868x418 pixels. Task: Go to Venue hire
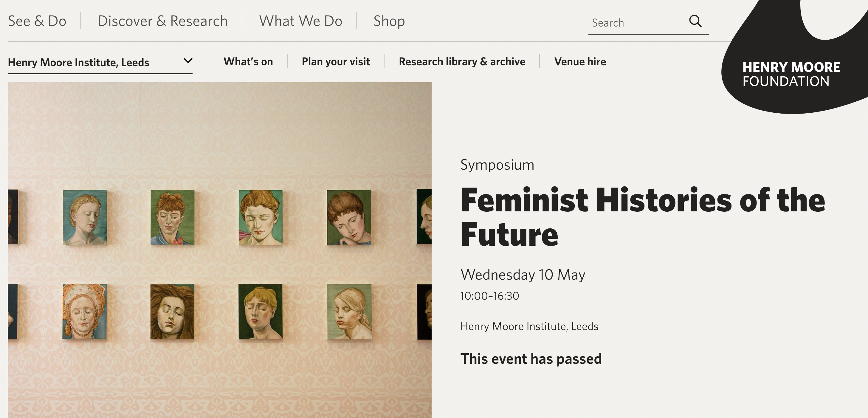pos(580,61)
